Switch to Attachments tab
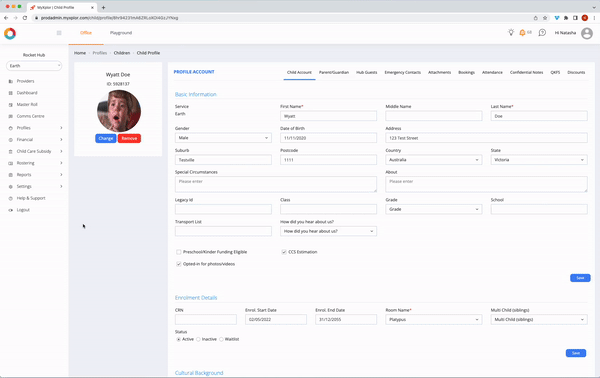 [x=439, y=72]
